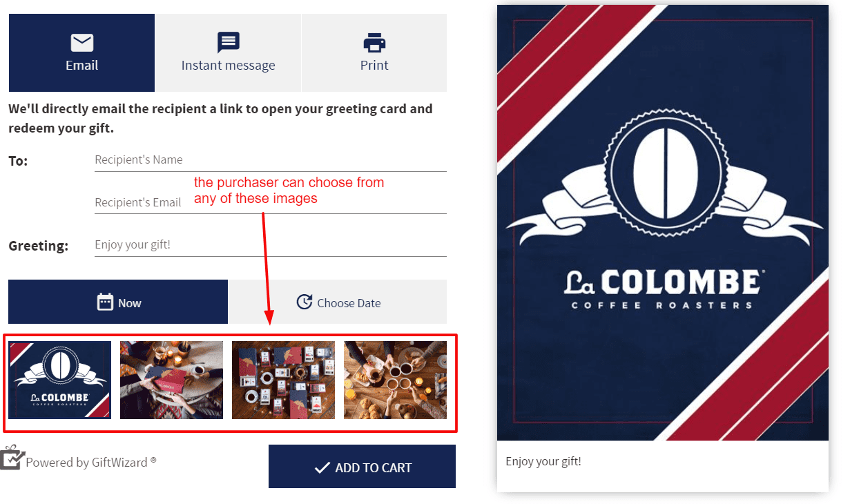Choose the coffee products flat-lay thumbnail

coord(283,380)
